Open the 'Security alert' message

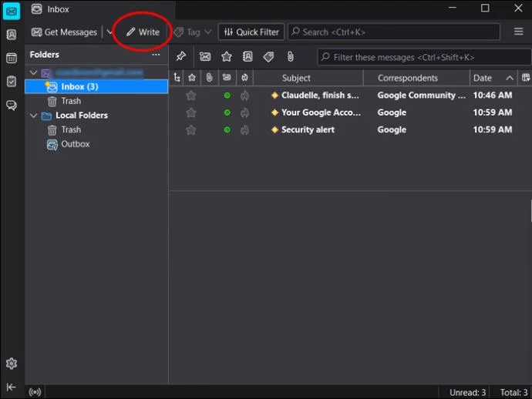[308, 130]
